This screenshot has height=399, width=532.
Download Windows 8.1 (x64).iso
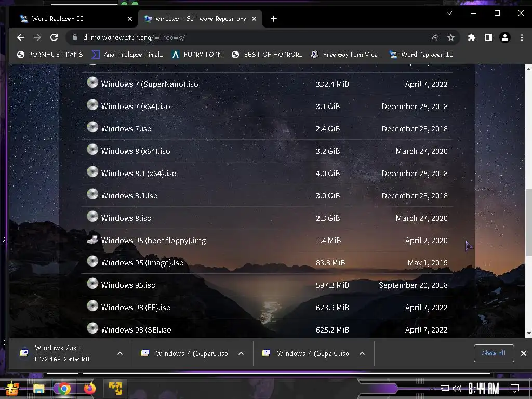139,174
